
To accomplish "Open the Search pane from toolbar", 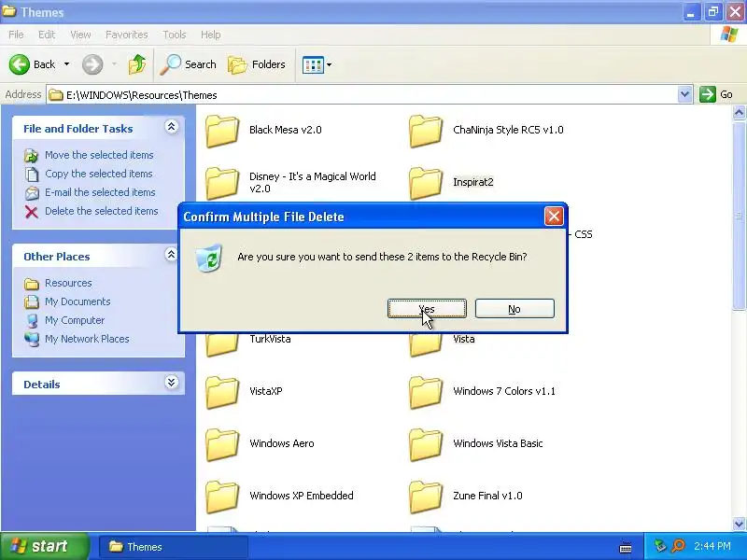I will click(x=189, y=64).
